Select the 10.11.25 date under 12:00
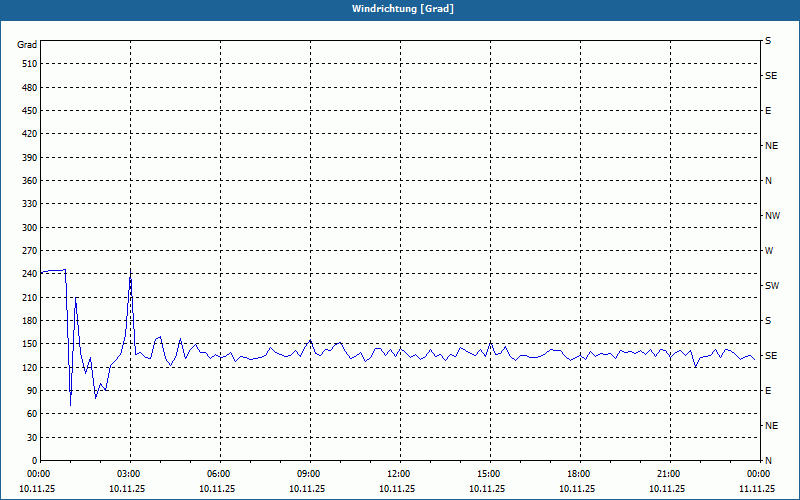Image resolution: width=800 pixels, height=500 pixels. 397,489
